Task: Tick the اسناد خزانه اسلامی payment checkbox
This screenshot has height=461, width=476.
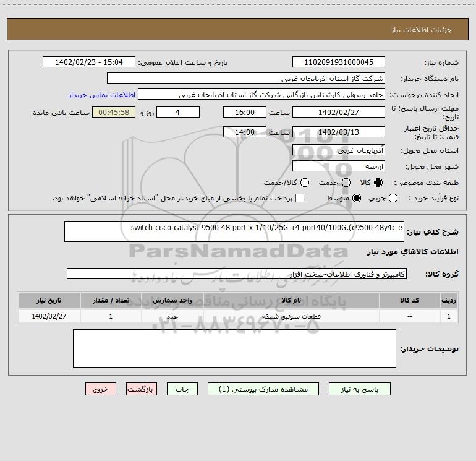Action: (300, 198)
